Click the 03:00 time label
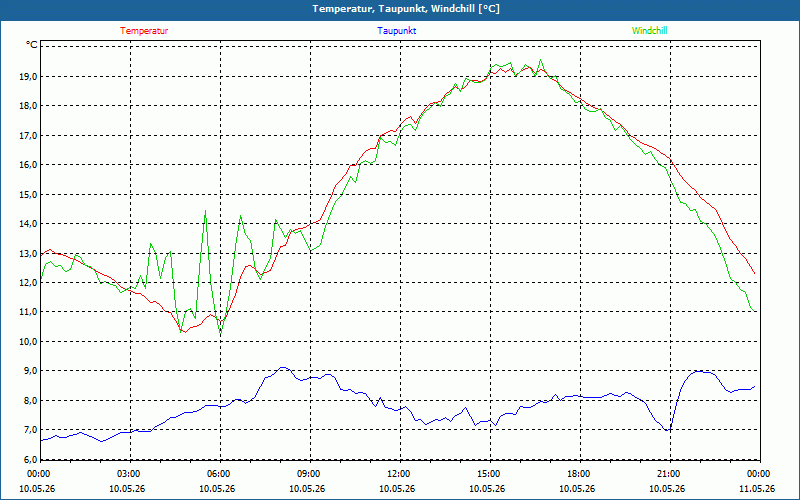The width and height of the screenshot is (800, 500). point(131,474)
